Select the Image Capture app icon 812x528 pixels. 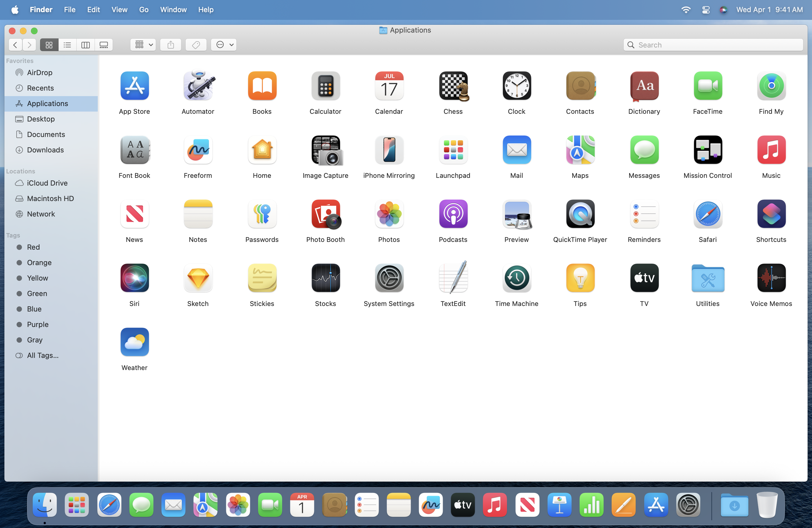(x=325, y=150)
